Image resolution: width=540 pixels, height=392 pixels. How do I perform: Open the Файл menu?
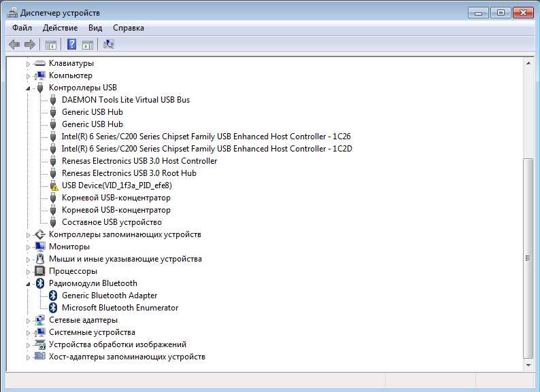click(22, 28)
